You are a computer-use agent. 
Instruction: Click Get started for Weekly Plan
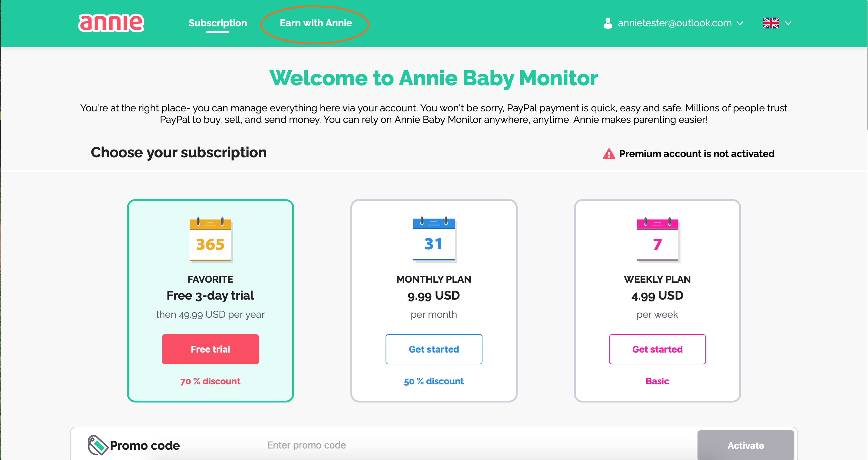[657, 349]
